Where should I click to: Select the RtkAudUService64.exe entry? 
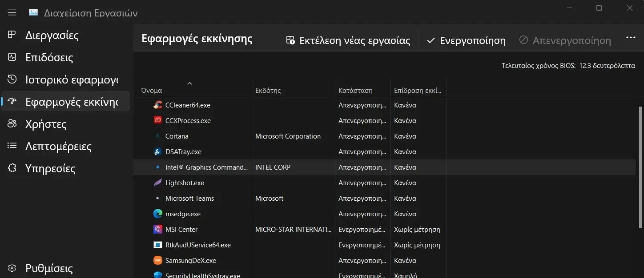coord(198,245)
